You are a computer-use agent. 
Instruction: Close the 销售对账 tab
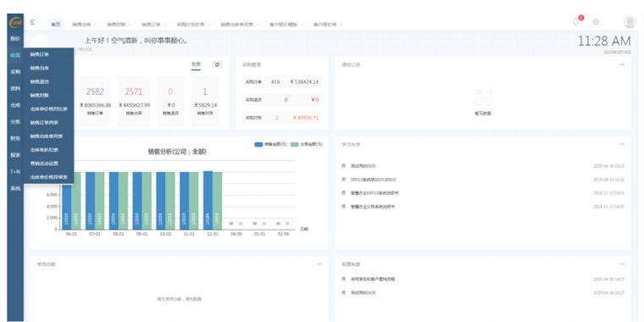pyautogui.click(x=130, y=25)
